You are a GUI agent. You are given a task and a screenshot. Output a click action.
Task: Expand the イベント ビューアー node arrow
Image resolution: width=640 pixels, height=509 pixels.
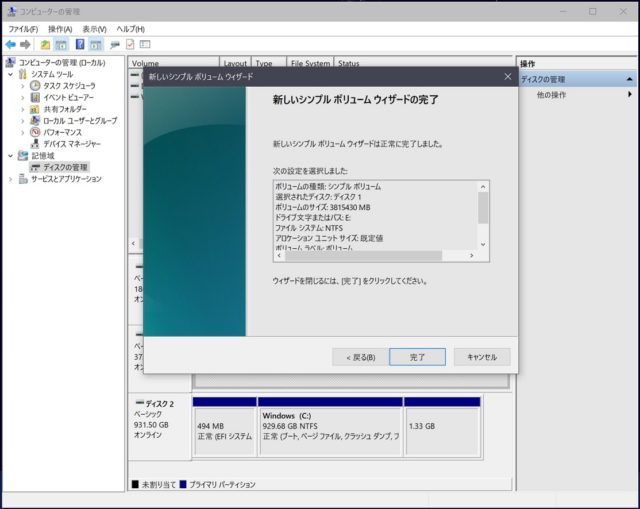22,98
